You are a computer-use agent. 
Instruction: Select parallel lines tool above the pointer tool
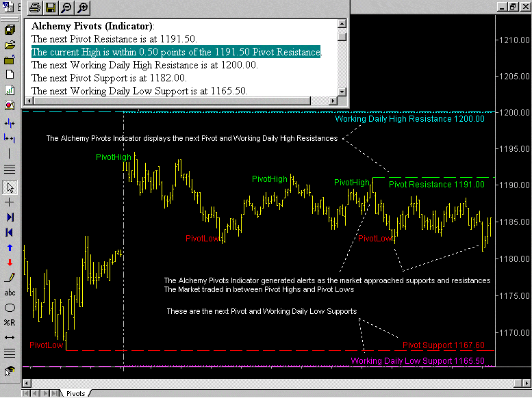tap(10, 169)
